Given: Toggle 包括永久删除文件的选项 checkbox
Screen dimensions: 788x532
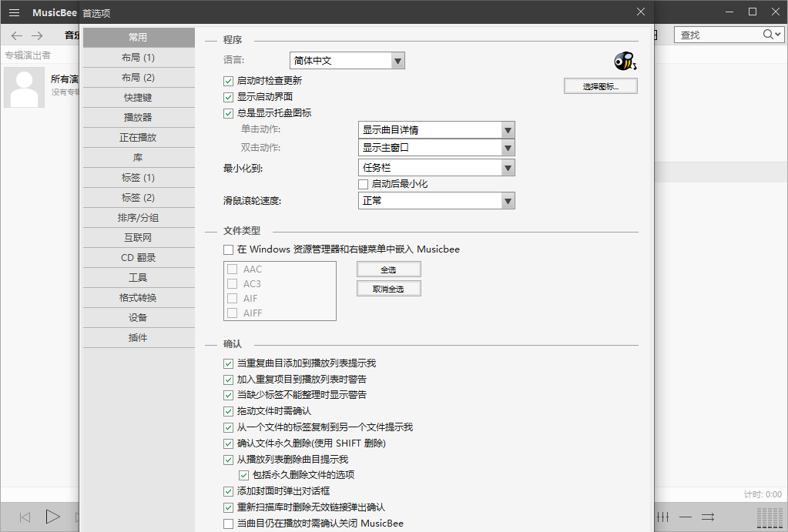Looking at the screenshot, I should pyautogui.click(x=243, y=475).
